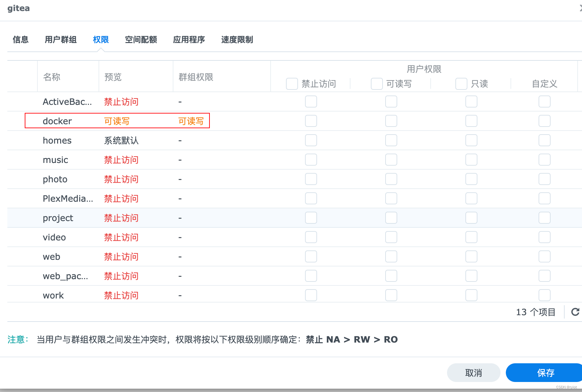
Task: Cancel changes with the 取消 button
Action: (x=474, y=373)
